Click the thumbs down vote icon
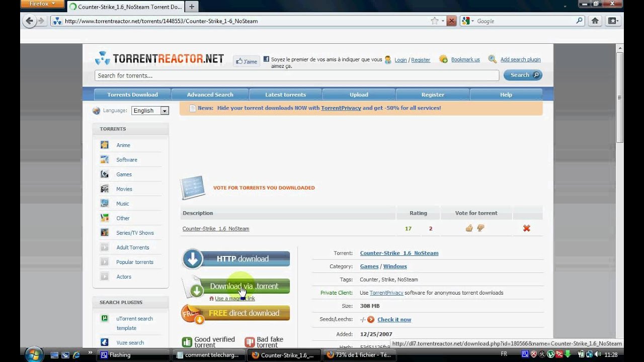 click(x=480, y=228)
